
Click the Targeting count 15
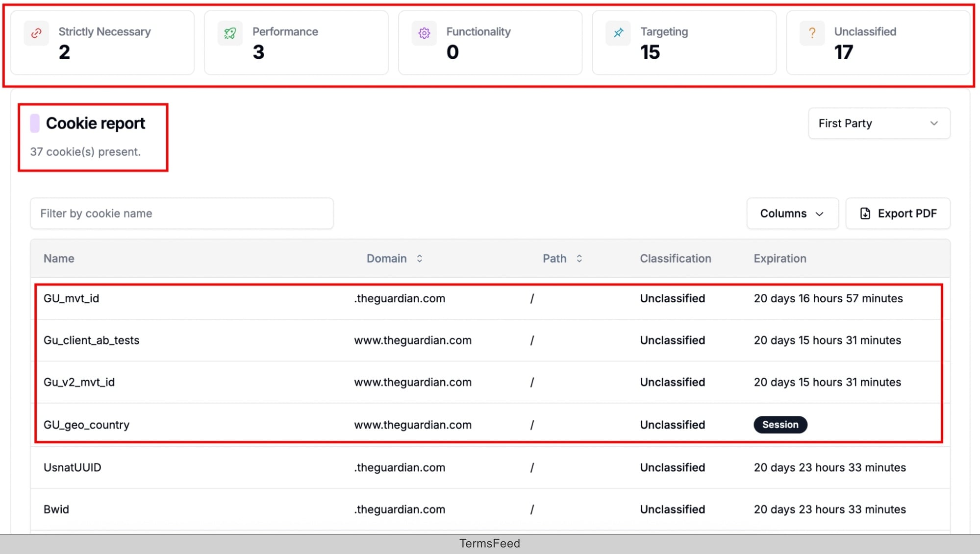tap(650, 52)
